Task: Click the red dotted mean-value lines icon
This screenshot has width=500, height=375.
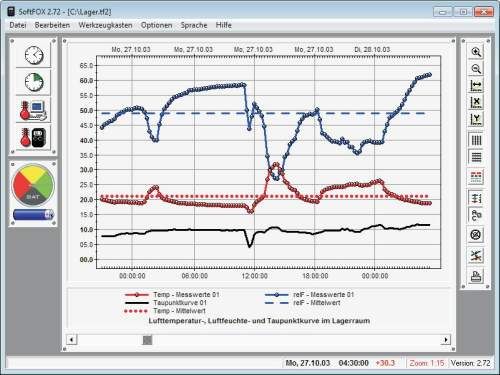Action: pos(476,177)
